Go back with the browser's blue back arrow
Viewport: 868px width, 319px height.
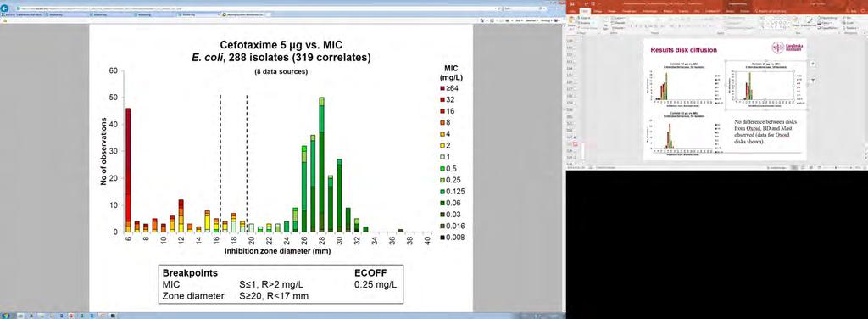coord(5,9)
